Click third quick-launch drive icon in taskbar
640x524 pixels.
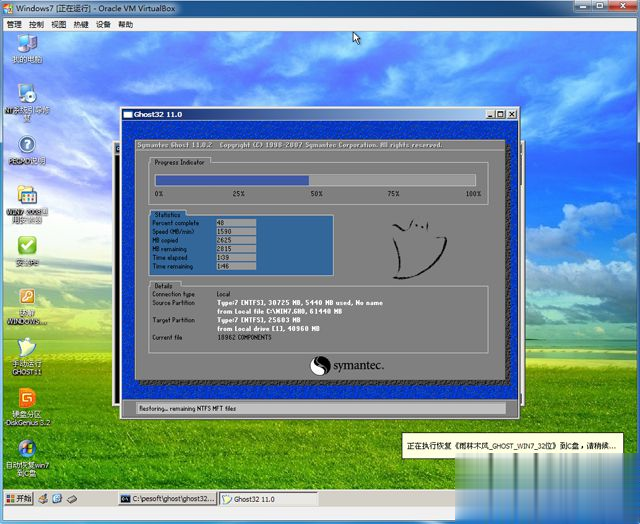click(72, 499)
